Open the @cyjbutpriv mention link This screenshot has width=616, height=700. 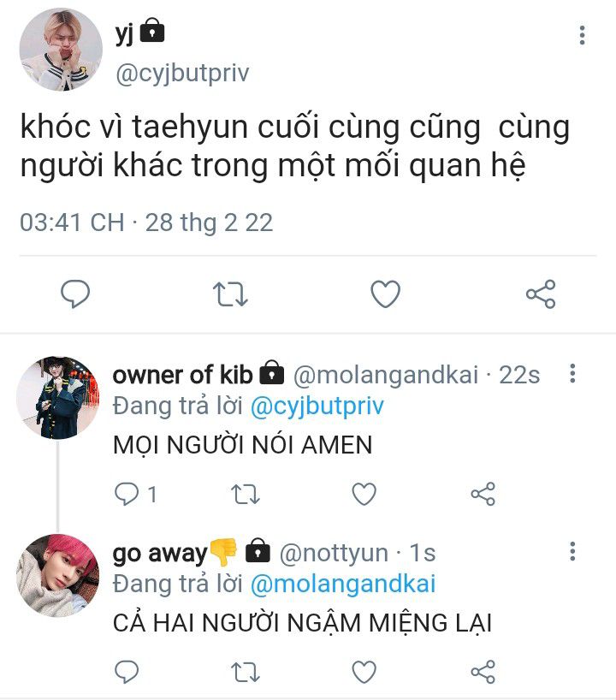point(317,406)
